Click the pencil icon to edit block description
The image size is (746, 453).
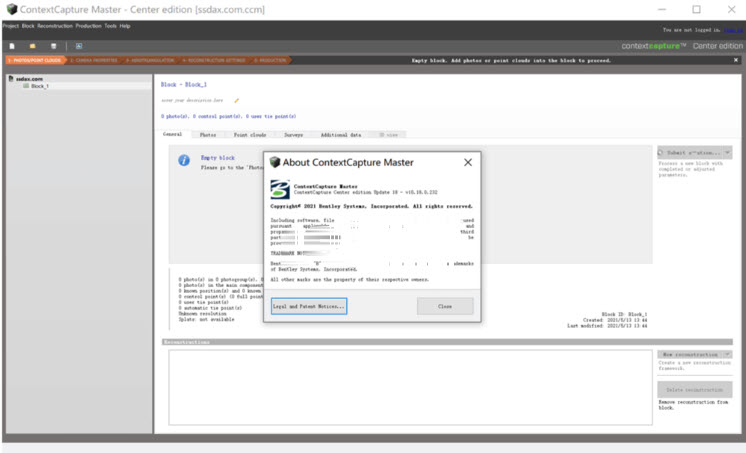pyautogui.click(x=237, y=100)
